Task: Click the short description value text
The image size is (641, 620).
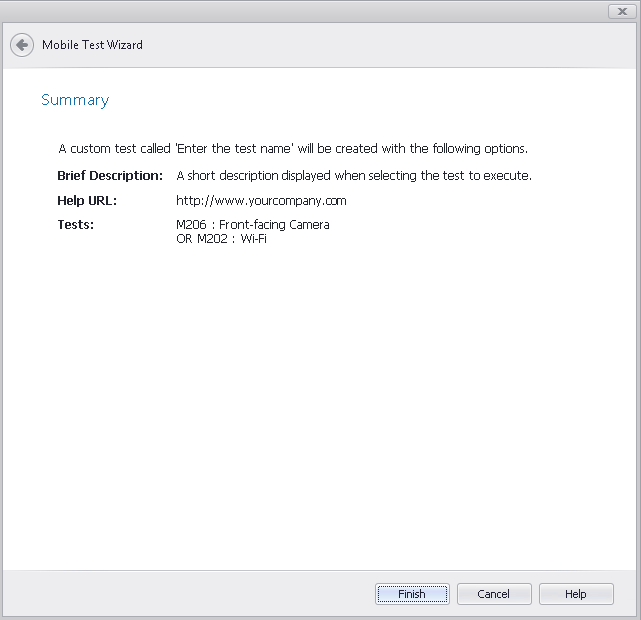Action: pyautogui.click(x=353, y=176)
